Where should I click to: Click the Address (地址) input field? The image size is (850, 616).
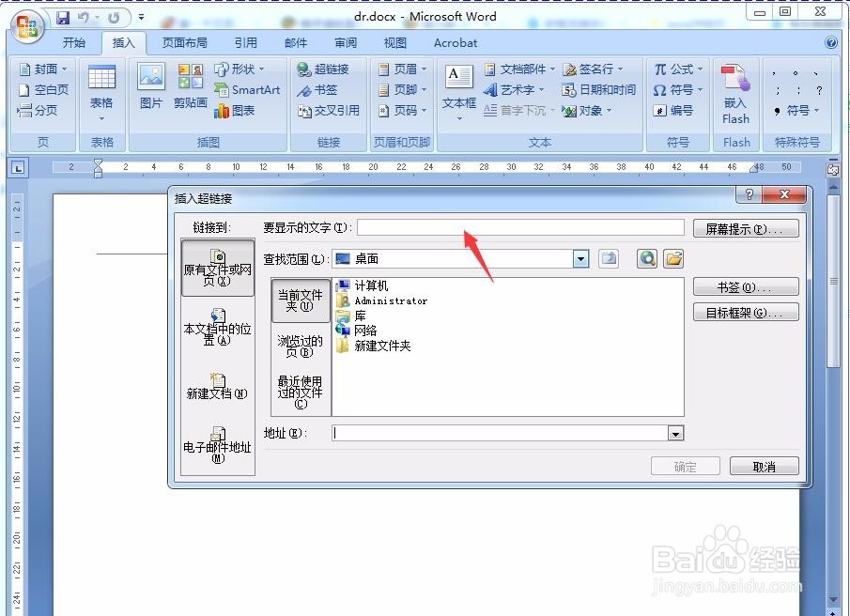501,433
